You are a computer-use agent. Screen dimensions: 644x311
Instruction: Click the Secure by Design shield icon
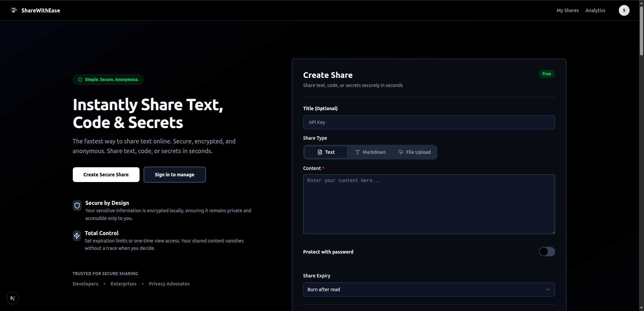pos(77,206)
